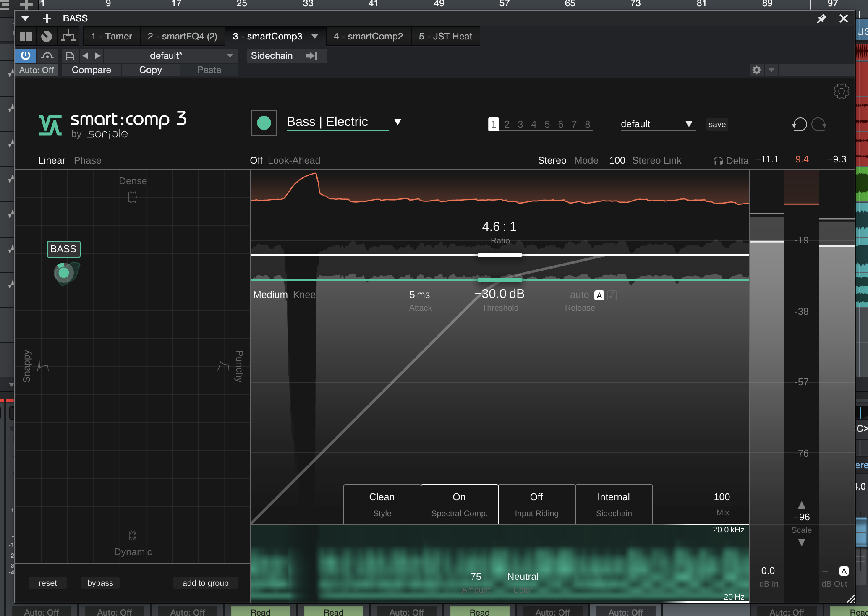The image size is (868, 616).
Task: Open the routing view icon
Action: tap(68, 37)
